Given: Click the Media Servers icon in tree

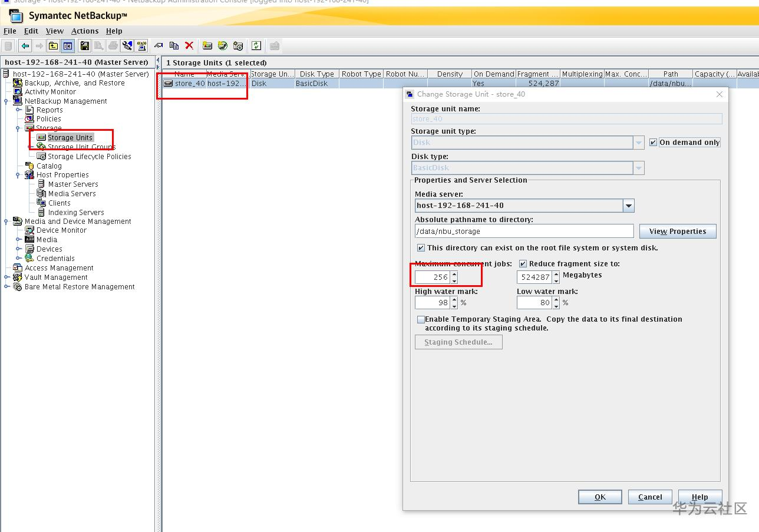Looking at the screenshot, I should 41,194.
